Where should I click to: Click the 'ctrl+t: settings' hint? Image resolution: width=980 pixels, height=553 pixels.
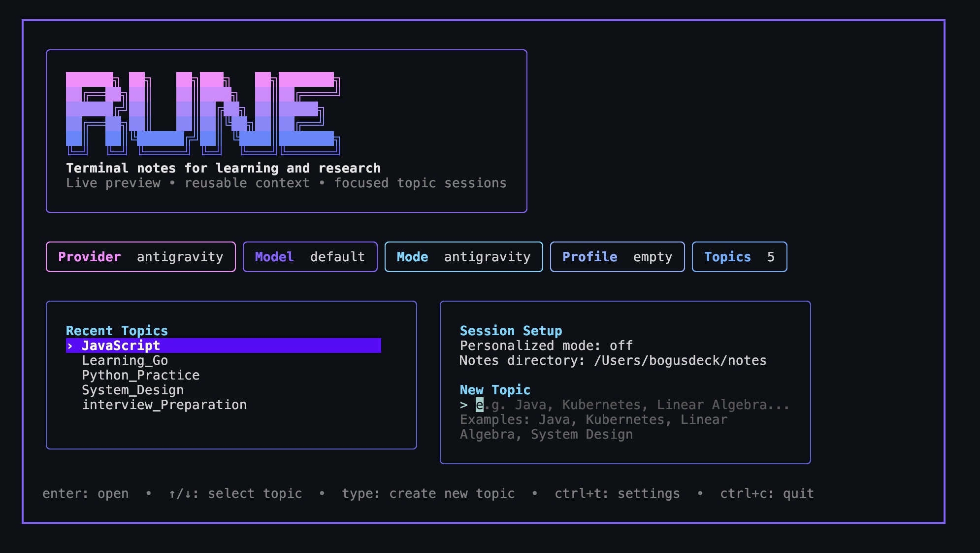618,493
